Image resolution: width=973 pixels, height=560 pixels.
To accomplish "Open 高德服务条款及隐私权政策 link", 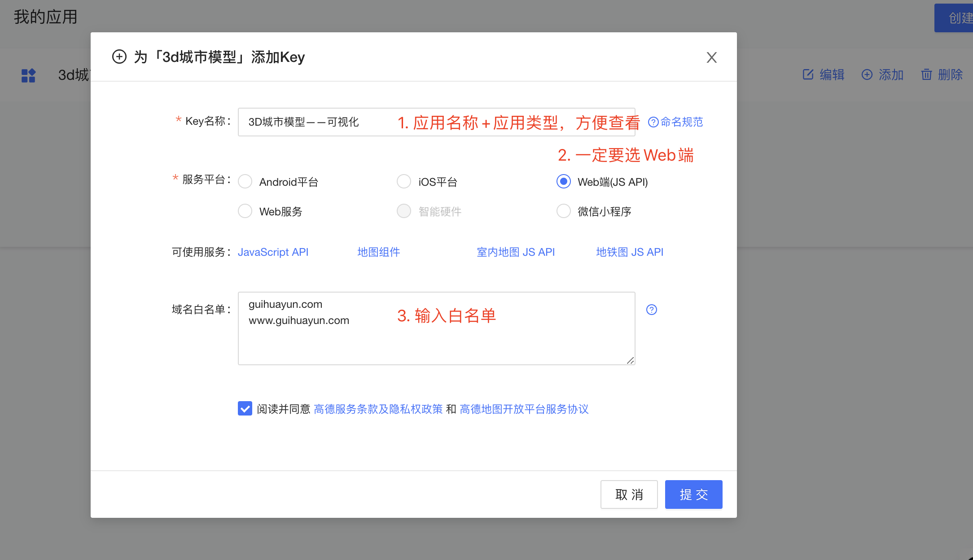I will 378,409.
